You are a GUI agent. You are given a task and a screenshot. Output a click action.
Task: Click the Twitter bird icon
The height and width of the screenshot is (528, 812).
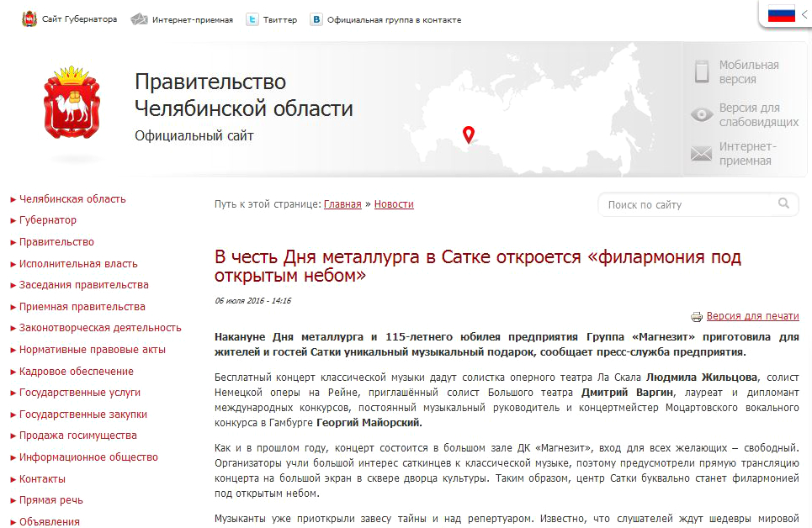(x=252, y=19)
